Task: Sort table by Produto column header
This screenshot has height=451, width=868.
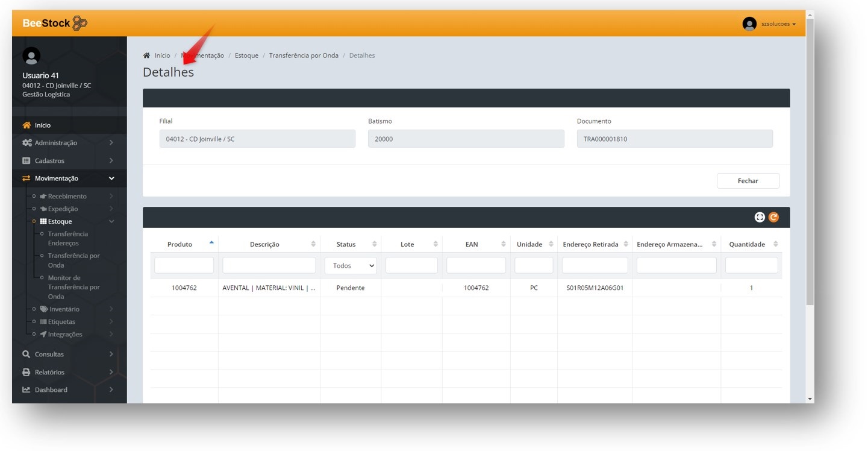Action: point(180,244)
